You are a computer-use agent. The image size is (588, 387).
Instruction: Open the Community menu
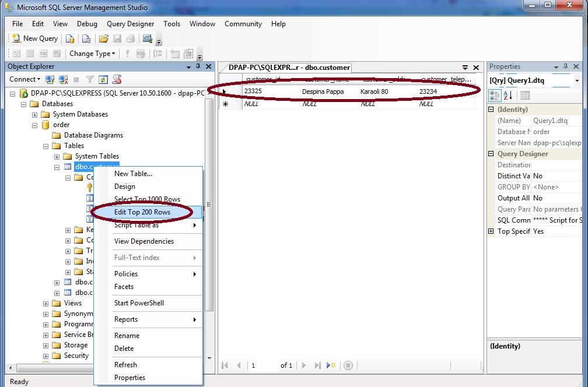243,23
